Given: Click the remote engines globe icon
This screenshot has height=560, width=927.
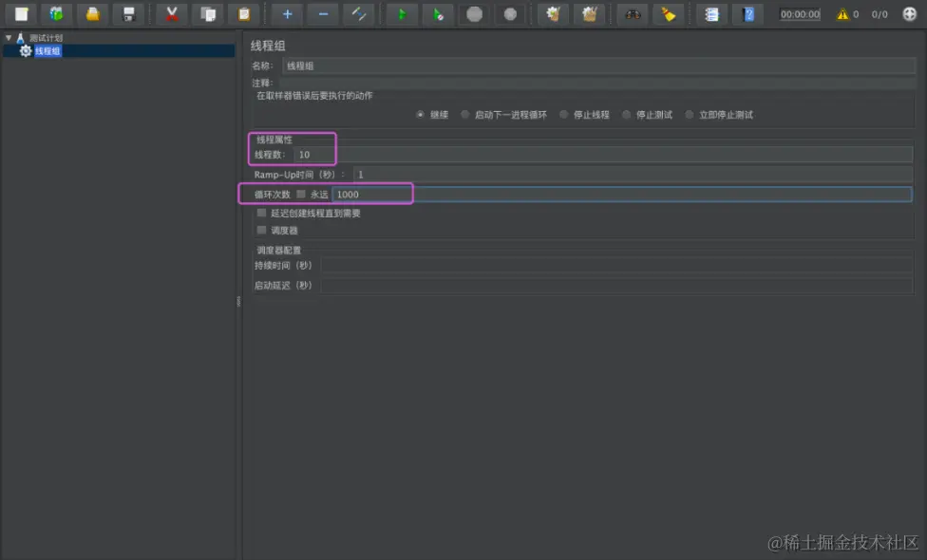Looking at the screenshot, I should 909,14.
